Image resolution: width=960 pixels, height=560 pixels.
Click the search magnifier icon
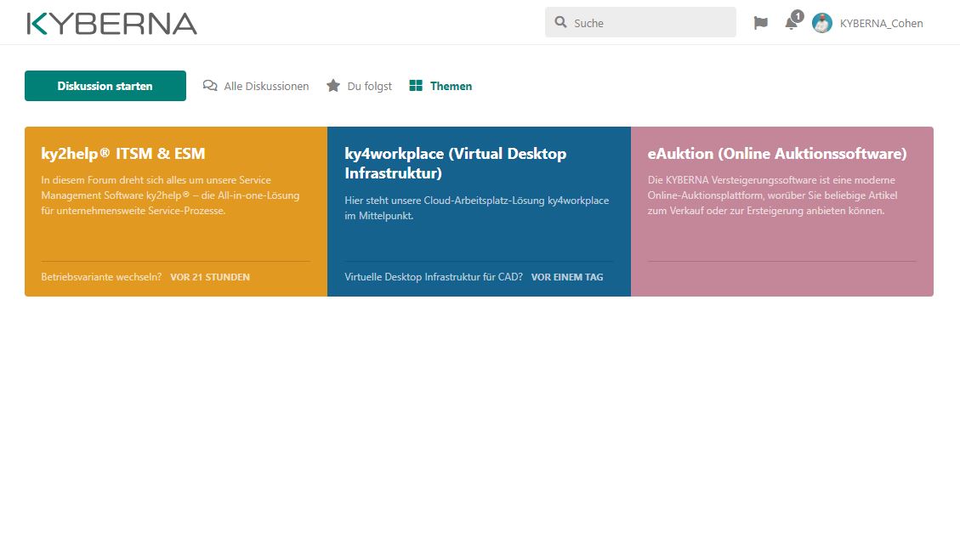tap(560, 23)
